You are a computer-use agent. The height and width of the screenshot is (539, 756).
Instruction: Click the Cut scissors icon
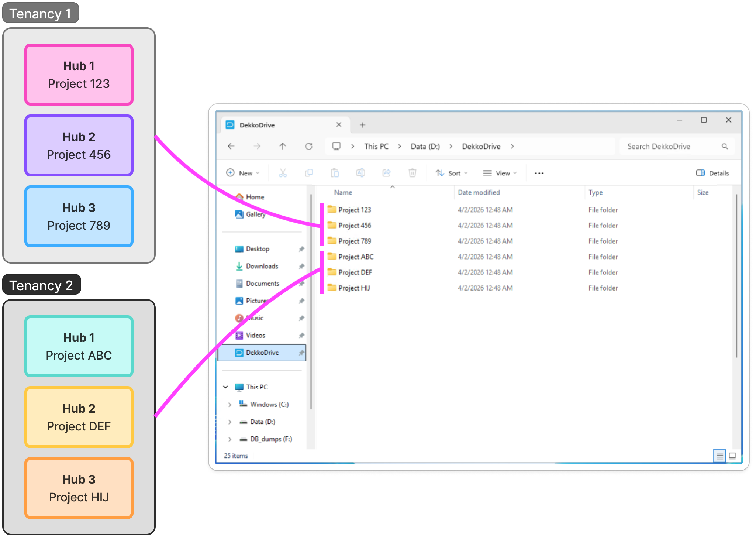283,173
